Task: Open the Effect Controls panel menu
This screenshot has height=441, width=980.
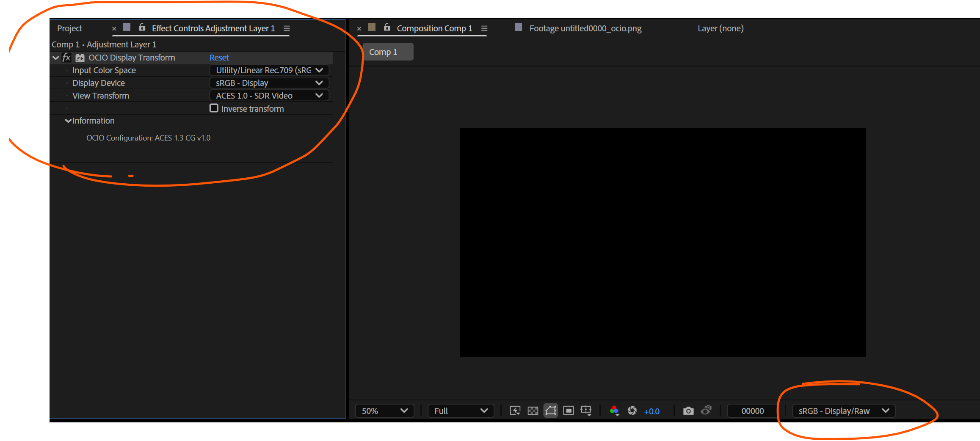Action: point(287,28)
